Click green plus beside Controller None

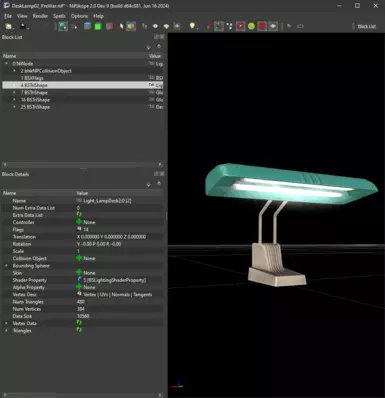(x=79, y=222)
